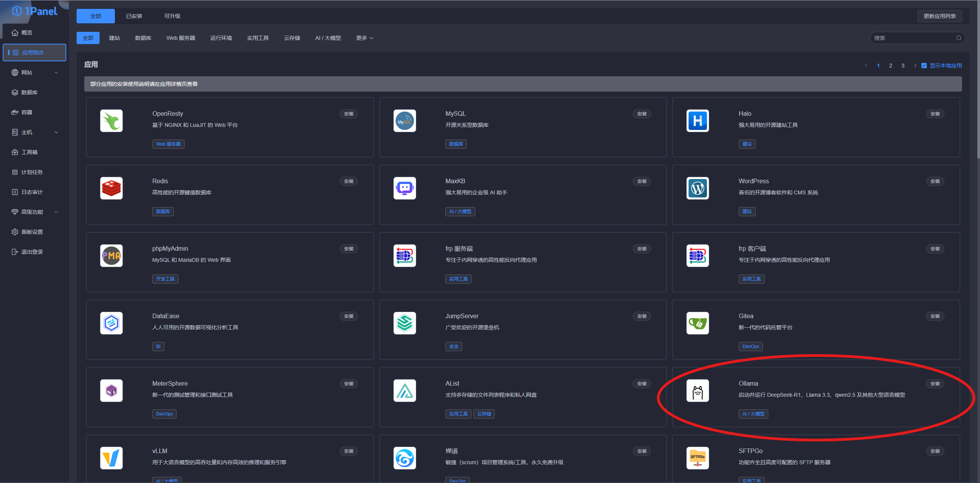Click the 1Panel logo
Image resolution: width=980 pixels, height=483 pixels.
tap(34, 11)
